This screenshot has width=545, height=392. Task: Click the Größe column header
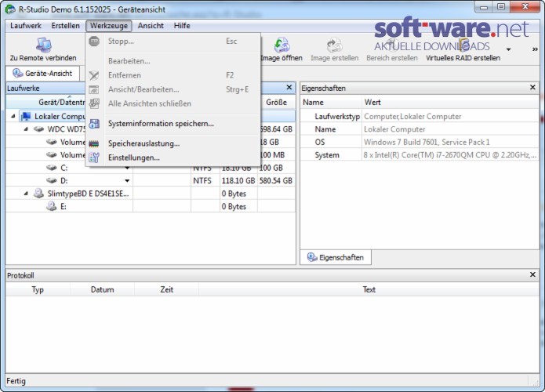click(277, 102)
